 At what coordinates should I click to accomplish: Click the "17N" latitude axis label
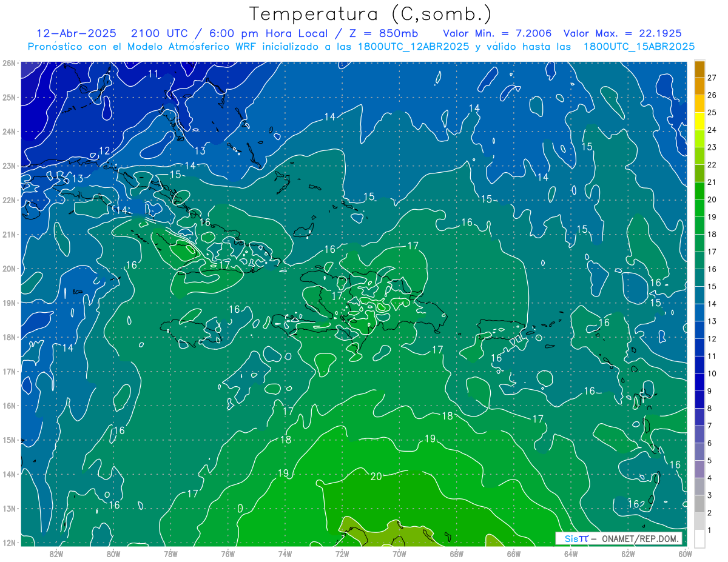[x=8, y=371]
